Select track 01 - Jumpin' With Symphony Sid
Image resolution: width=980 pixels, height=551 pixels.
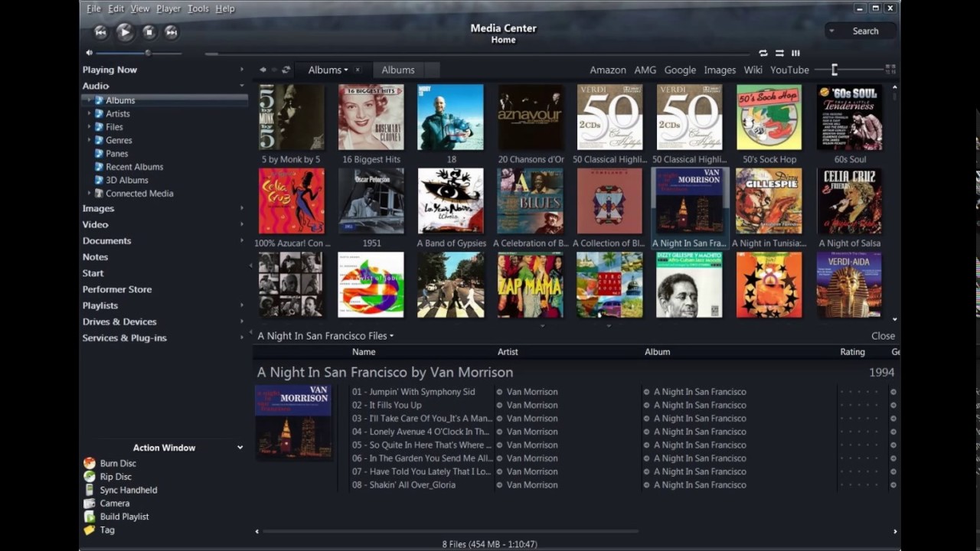pos(413,392)
